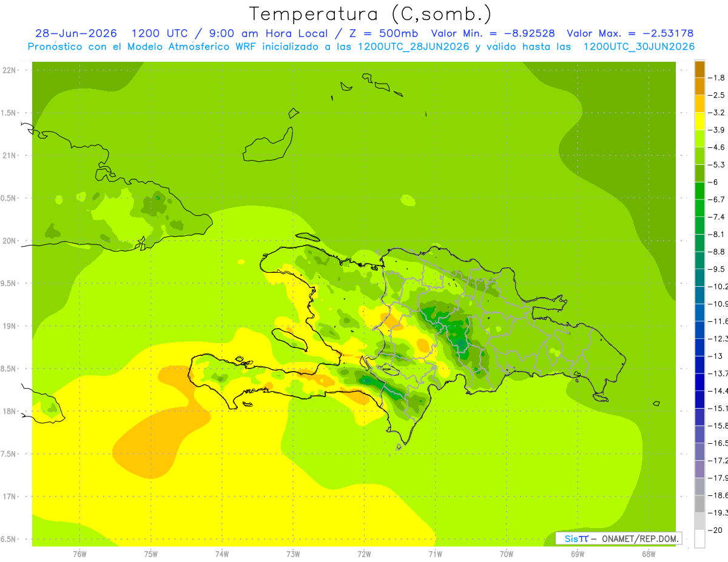Pick the teal swatch between -9.5 and -10.2

[x=699, y=278]
